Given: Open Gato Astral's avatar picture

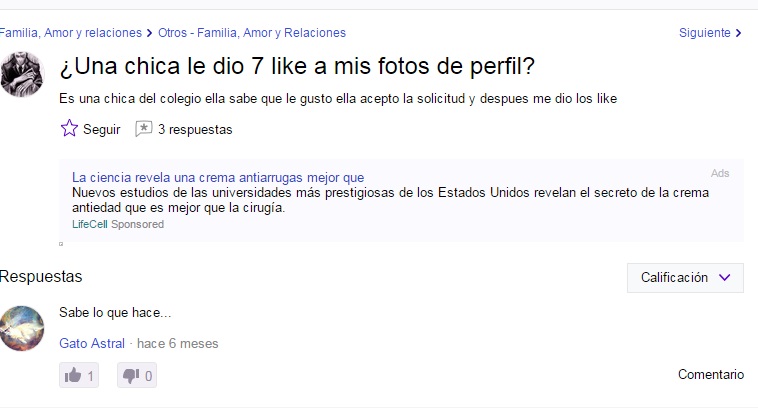Looking at the screenshot, I should click(x=22, y=328).
